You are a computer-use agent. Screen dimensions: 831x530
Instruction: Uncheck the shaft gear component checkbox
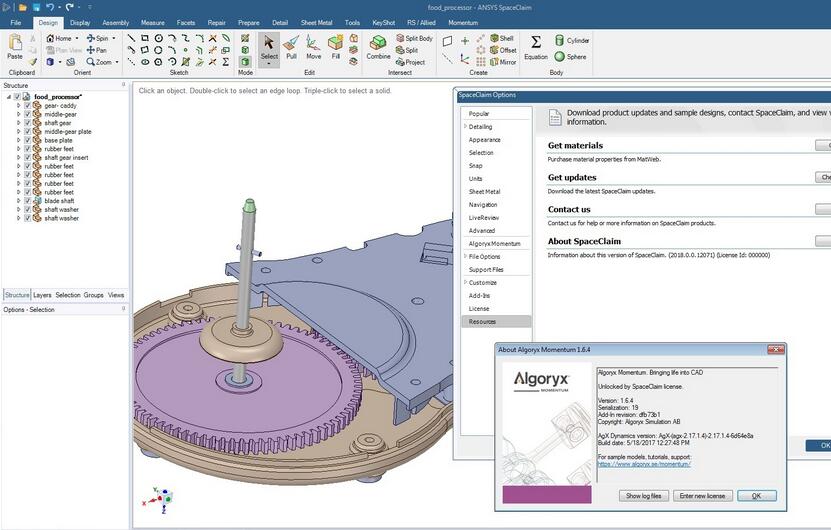(x=28, y=122)
